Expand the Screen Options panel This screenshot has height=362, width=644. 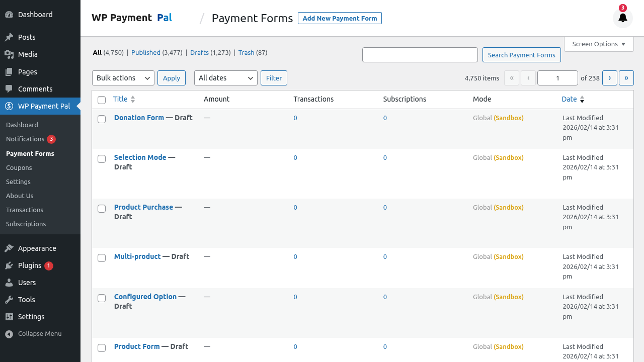tap(599, 44)
